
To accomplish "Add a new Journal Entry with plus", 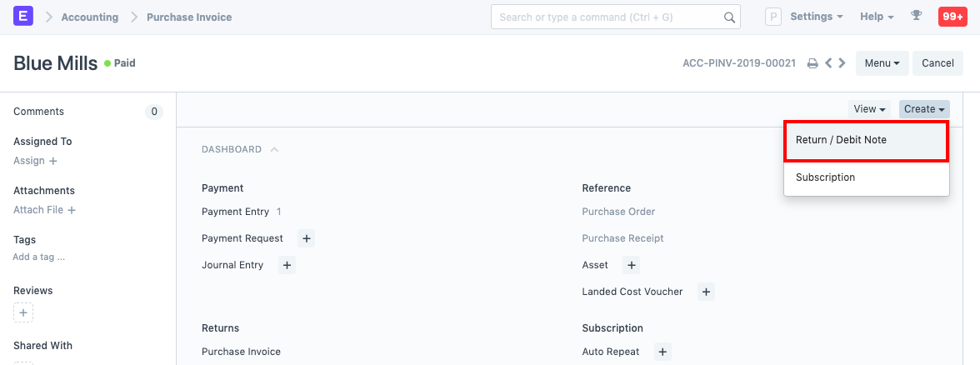I will [287, 266].
